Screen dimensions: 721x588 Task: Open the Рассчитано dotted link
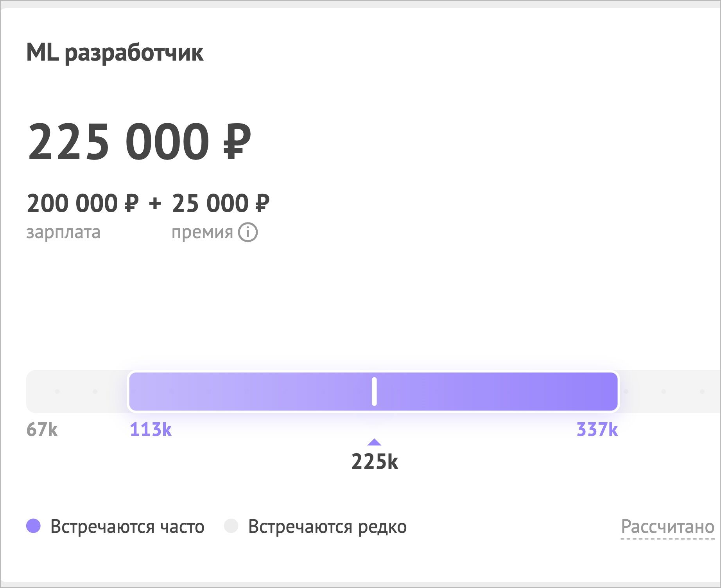[x=667, y=527]
